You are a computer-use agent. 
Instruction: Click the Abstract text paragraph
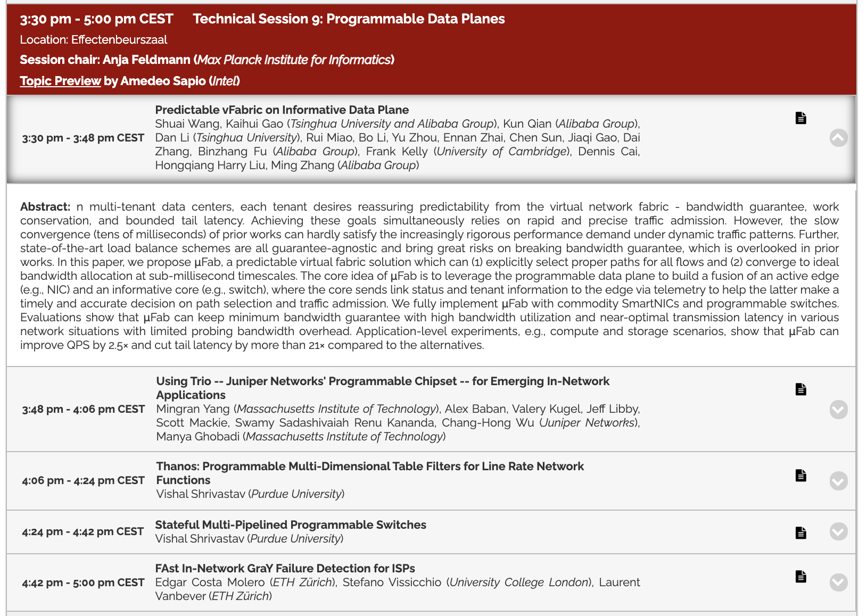tap(429, 276)
